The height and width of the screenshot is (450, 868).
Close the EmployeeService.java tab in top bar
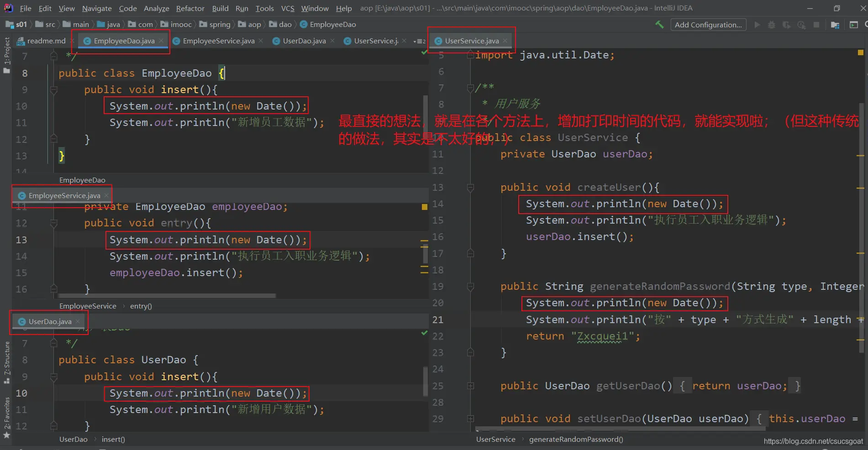click(x=261, y=41)
